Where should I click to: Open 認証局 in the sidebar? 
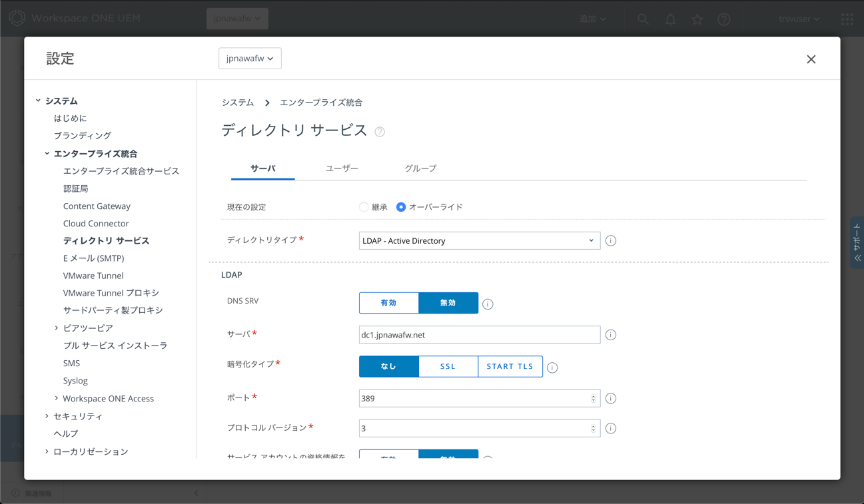[x=75, y=188]
